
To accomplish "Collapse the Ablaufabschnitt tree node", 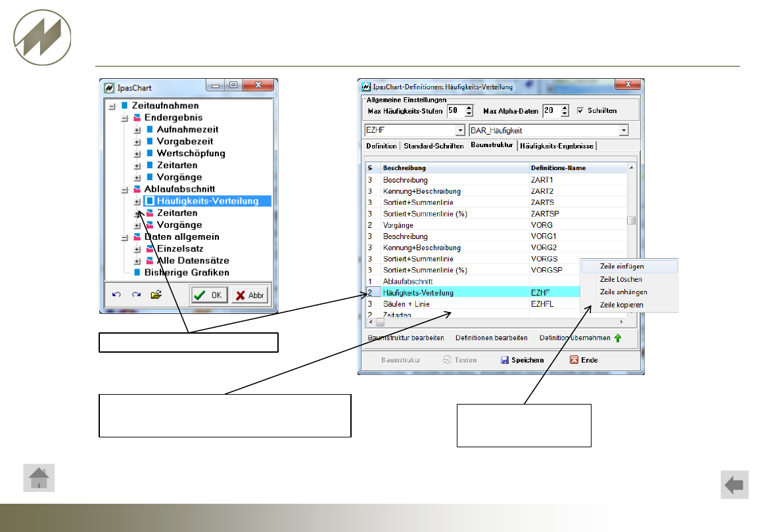I will (x=125, y=190).
